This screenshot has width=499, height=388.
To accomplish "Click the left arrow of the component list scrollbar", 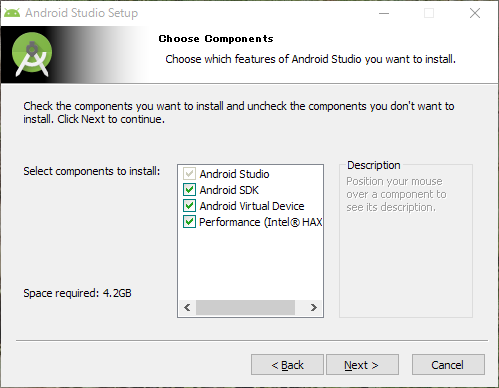I will click(187, 307).
